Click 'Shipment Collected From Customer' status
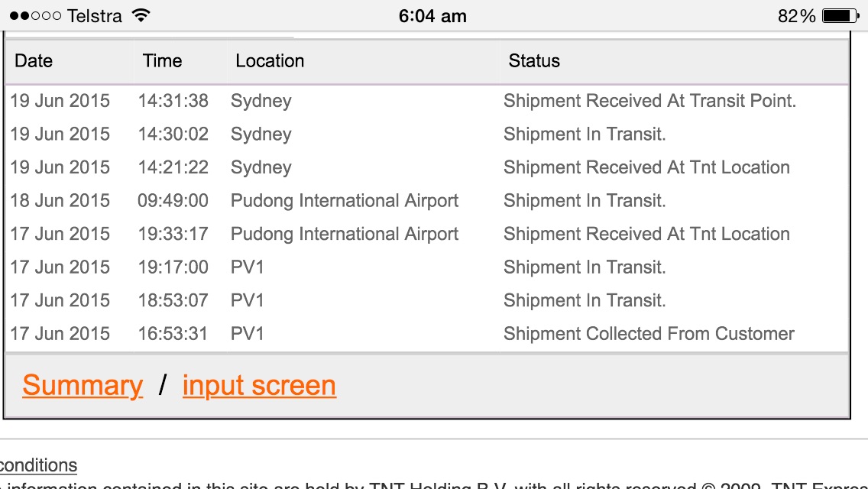Screen dimensions: 868x489 point(649,334)
